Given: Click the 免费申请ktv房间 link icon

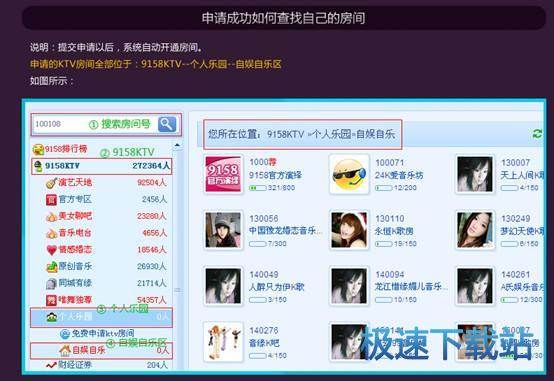Looking at the screenshot, I should pos(65,333).
